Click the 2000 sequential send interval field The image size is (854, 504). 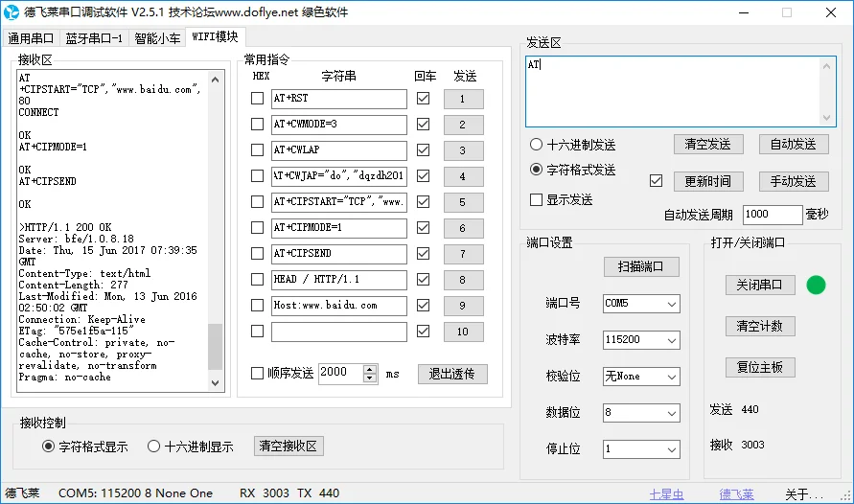click(341, 374)
